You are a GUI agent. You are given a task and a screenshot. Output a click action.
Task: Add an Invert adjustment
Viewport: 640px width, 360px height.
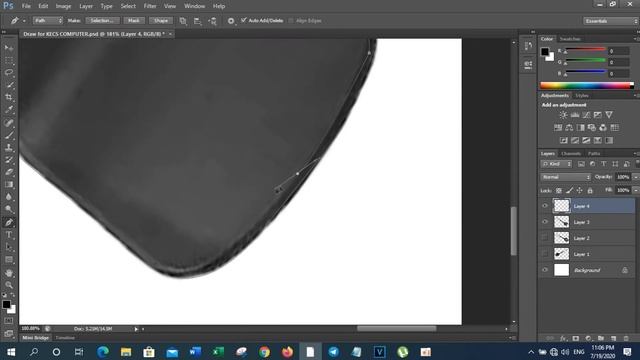(564, 140)
